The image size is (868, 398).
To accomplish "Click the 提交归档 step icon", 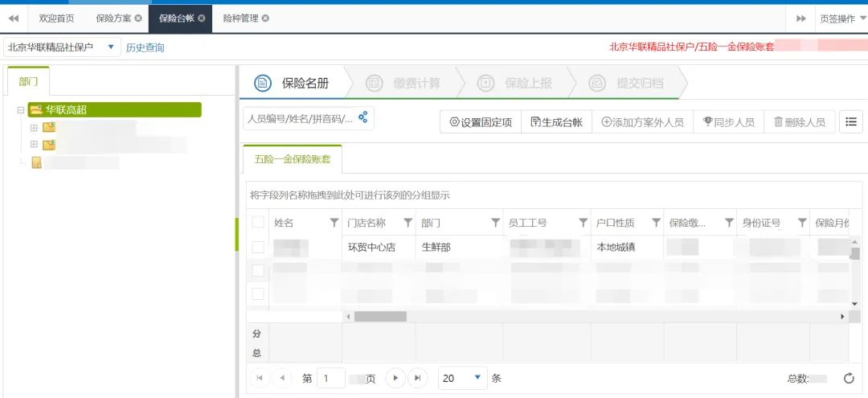I will [597, 83].
